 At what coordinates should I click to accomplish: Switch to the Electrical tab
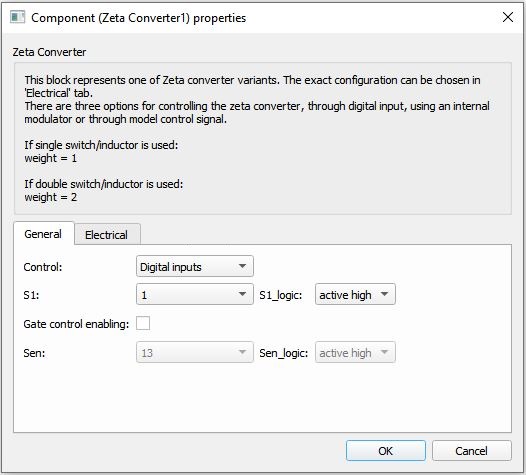coord(107,235)
